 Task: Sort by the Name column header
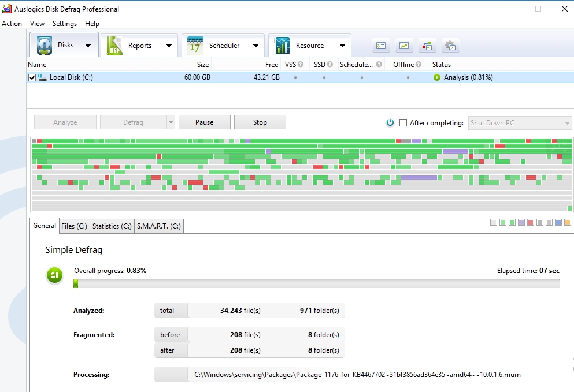point(84,64)
